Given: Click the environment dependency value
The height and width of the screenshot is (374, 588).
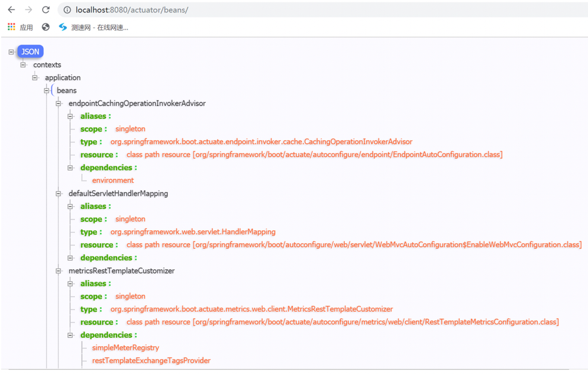Looking at the screenshot, I should (113, 180).
